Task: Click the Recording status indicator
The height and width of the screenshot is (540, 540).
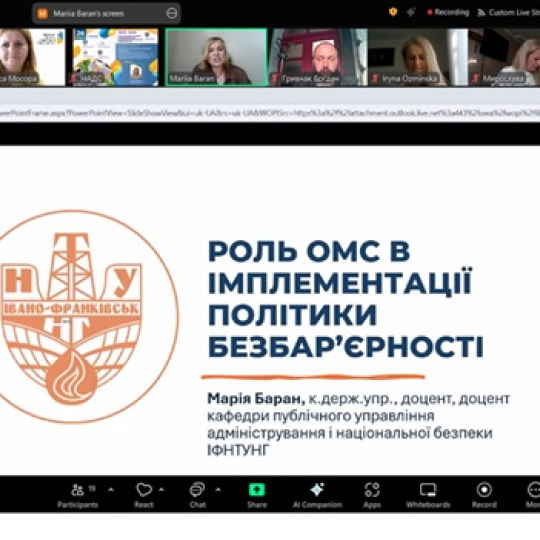Action: click(448, 12)
